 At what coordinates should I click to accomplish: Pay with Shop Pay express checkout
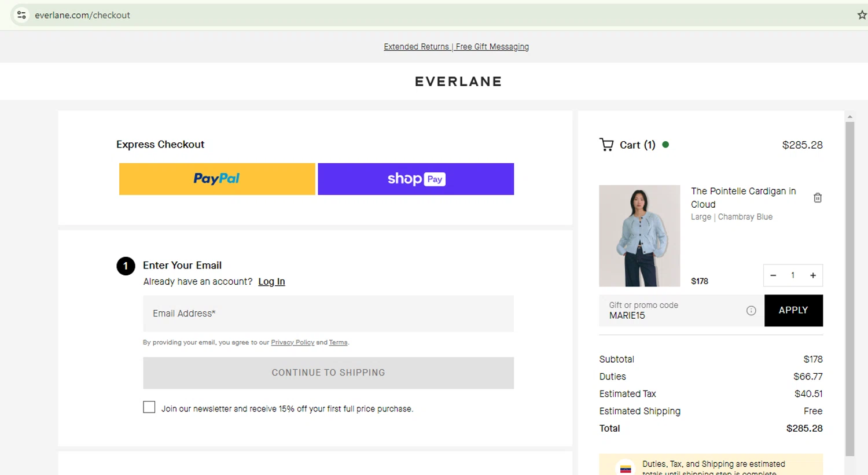pos(415,179)
